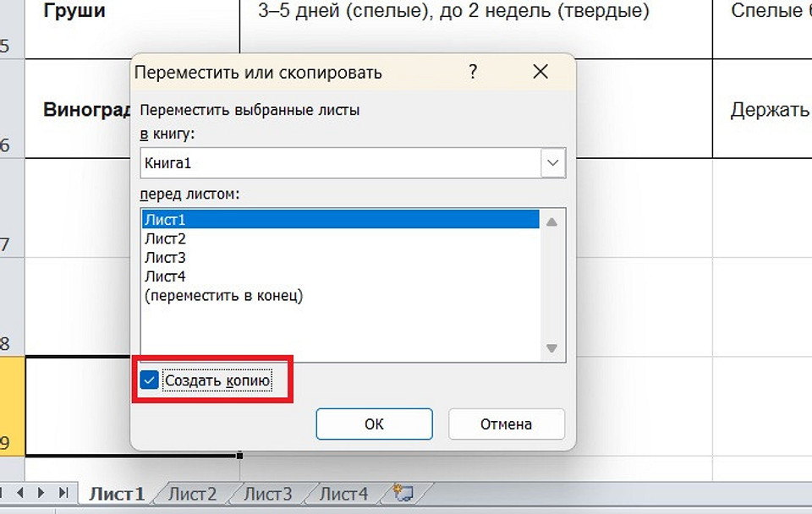Activate the Лист1 sheet tab

pos(117,494)
